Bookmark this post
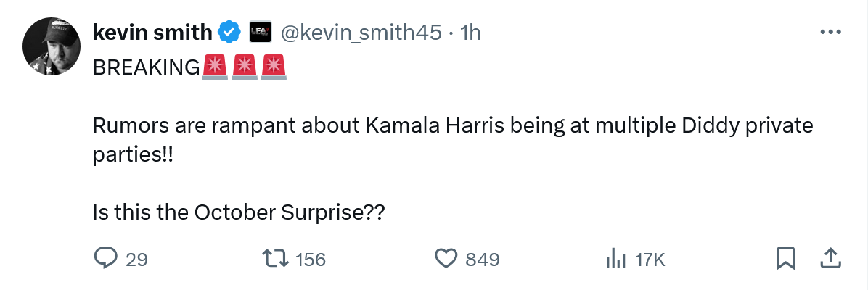 tap(787, 258)
